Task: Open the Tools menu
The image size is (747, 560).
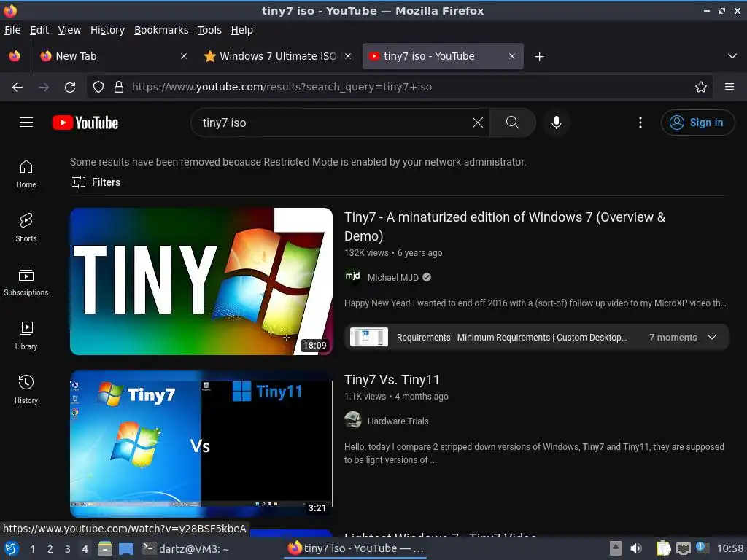Action: [209, 30]
